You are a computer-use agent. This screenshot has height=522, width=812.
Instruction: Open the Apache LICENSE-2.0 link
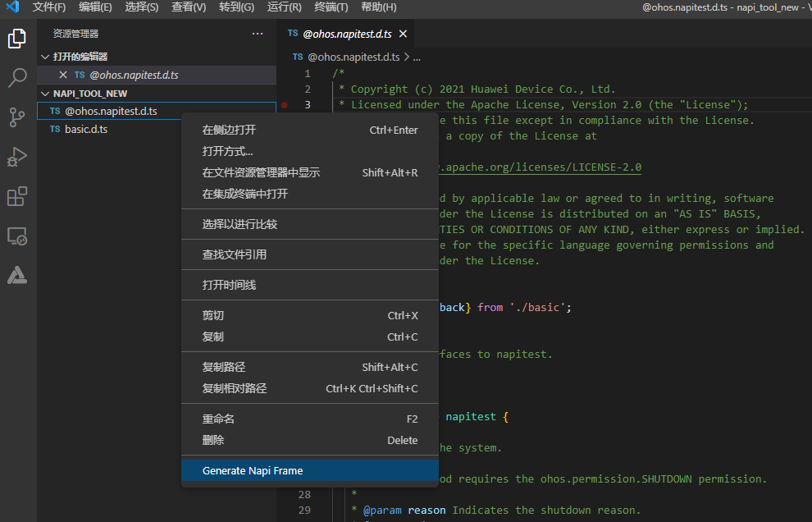(541, 167)
